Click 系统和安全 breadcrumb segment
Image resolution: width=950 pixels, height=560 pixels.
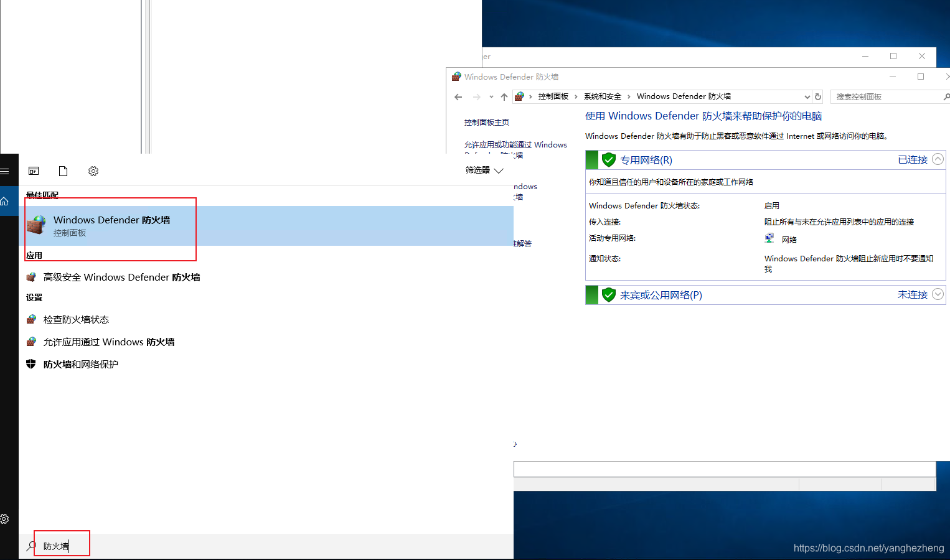click(x=603, y=96)
